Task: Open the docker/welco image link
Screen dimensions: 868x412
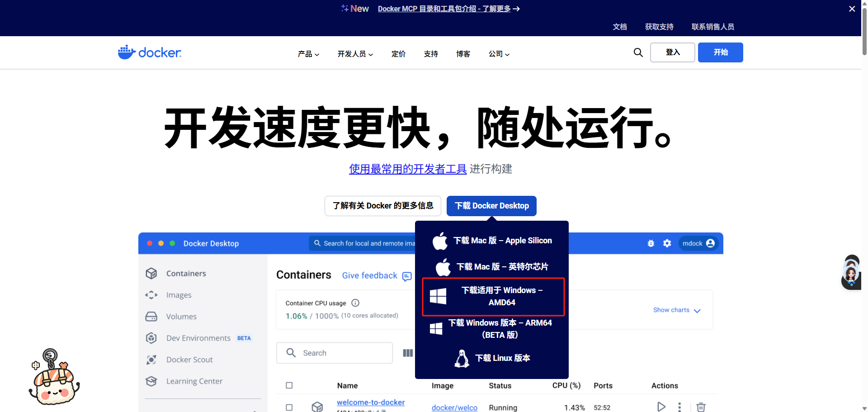Action: point(454,407)
